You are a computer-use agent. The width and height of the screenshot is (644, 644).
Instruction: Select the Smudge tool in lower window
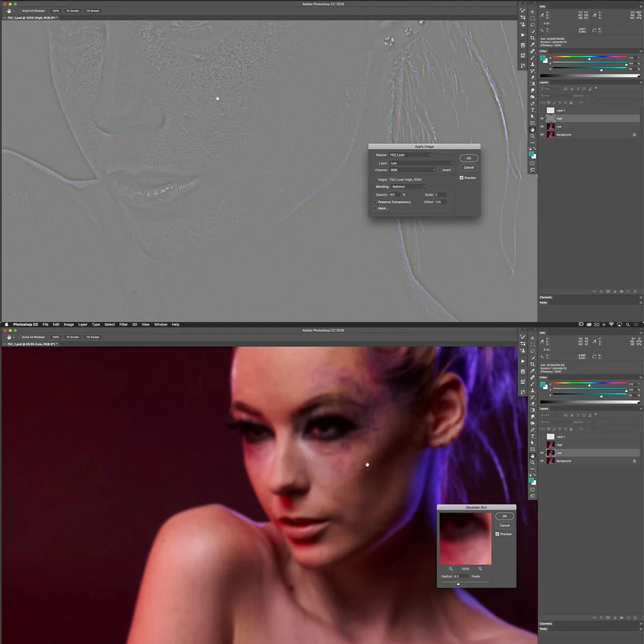pyautogui.click(x=532, y=416)
